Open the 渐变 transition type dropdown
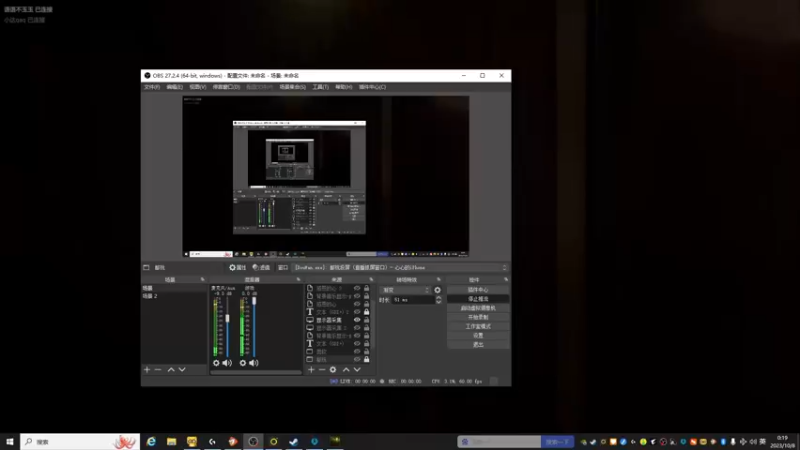The image size is (800, 450). 406,290
